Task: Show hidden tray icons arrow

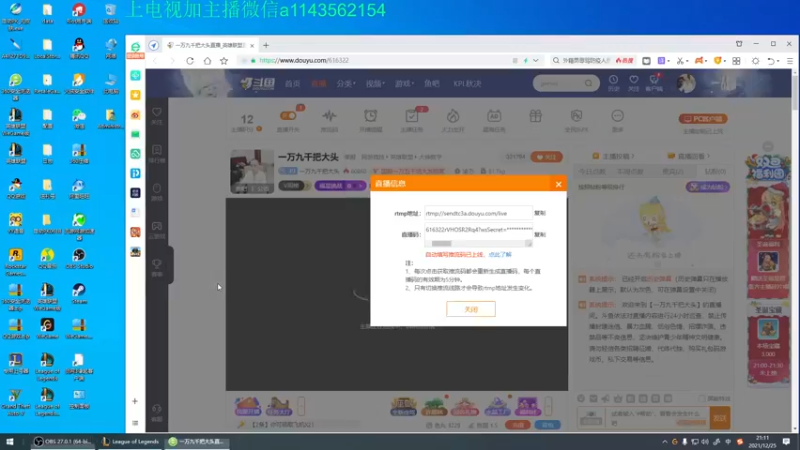Action: coord(664,442)
